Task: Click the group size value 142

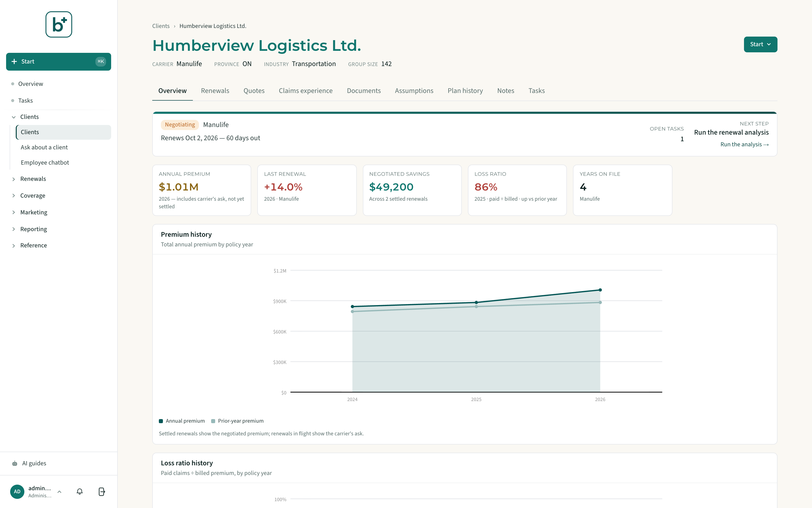Action: pyautogui.click(x=386, y=64)
